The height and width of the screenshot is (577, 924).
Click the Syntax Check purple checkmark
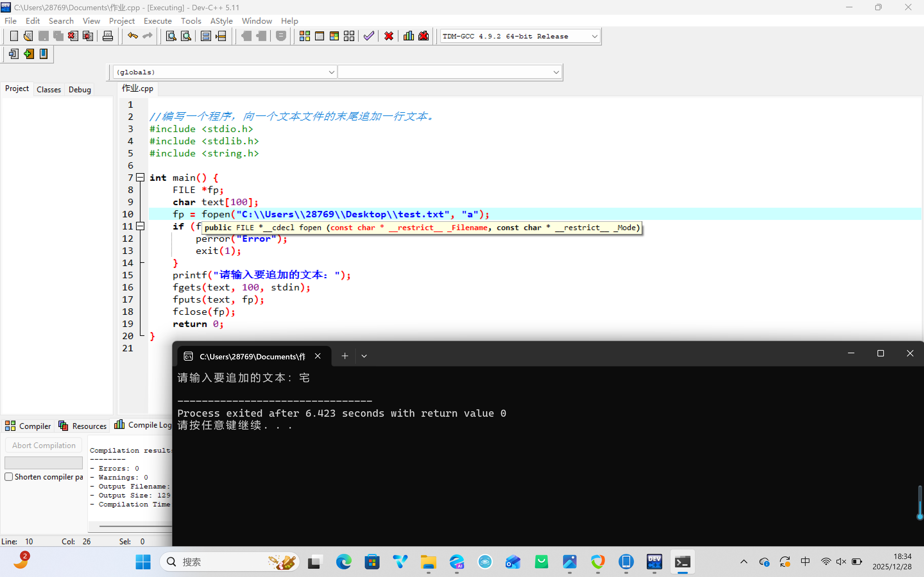368,36
